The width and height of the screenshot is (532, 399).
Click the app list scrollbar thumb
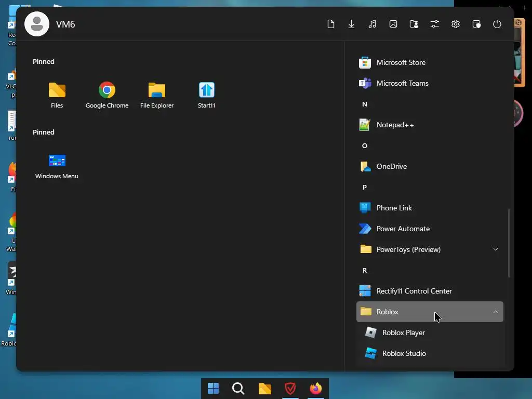click(x=509, y=243)
